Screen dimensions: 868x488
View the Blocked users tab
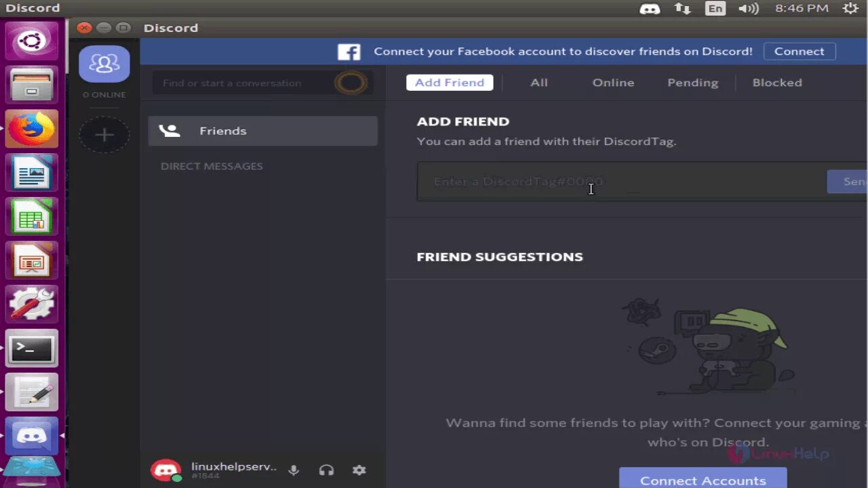[x=777, y=83]
